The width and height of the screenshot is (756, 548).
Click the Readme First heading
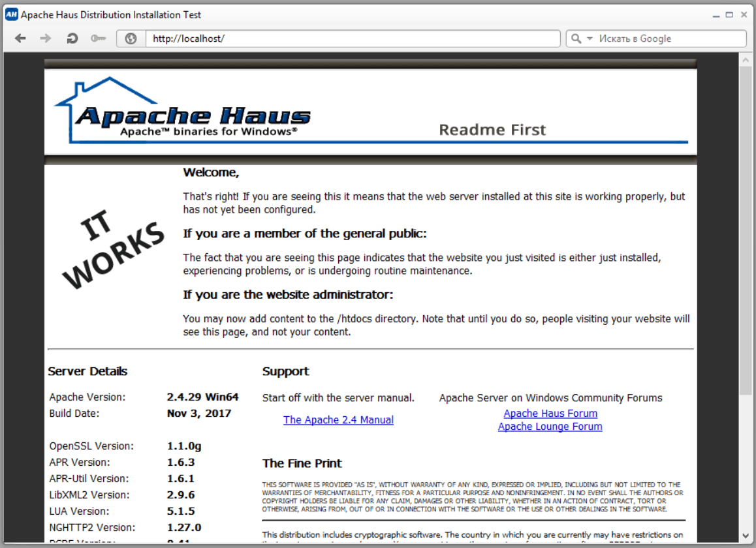tap(492, 130)
